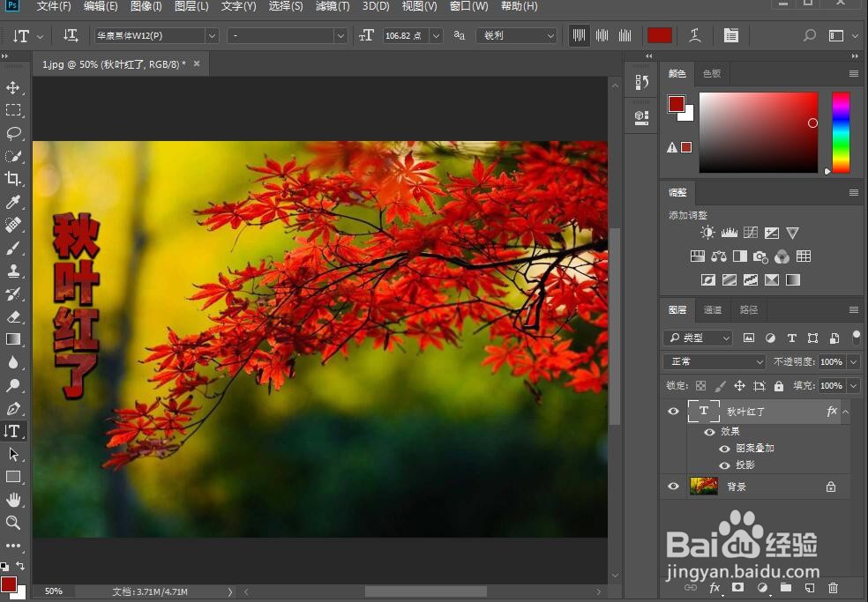Select the Dodge tool

click(12, 385)
